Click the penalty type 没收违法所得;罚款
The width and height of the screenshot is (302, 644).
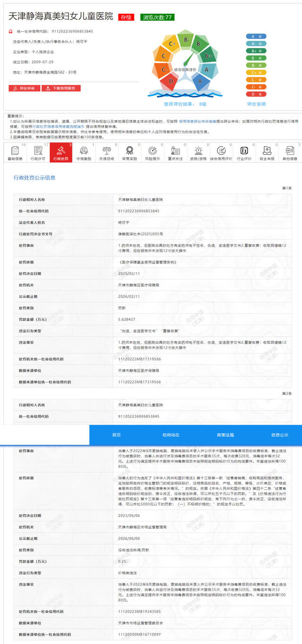click(x=134, y=550)
